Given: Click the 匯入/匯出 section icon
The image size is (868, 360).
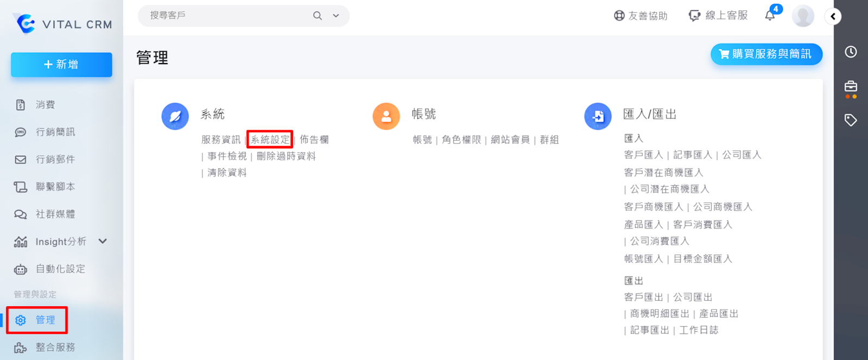Looking at the screenshot, I should point(598,116).
